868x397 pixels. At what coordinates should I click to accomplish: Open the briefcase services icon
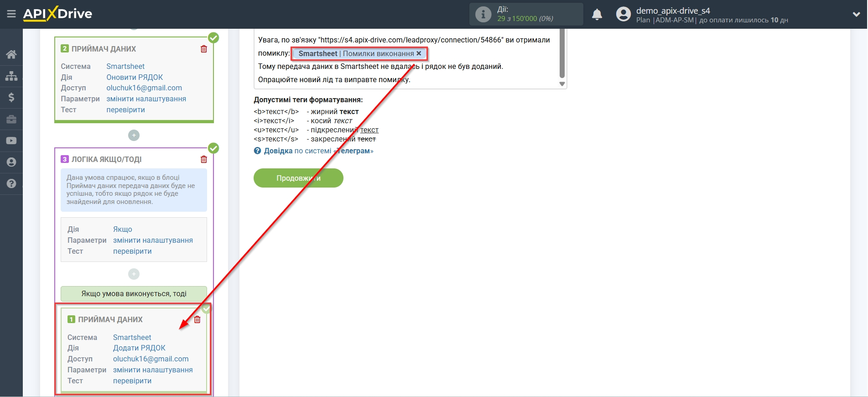tap(11, 119)
